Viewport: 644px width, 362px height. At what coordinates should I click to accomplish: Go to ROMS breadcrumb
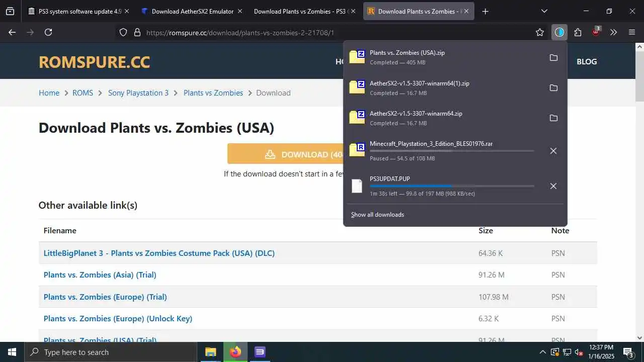coord(83,93)
